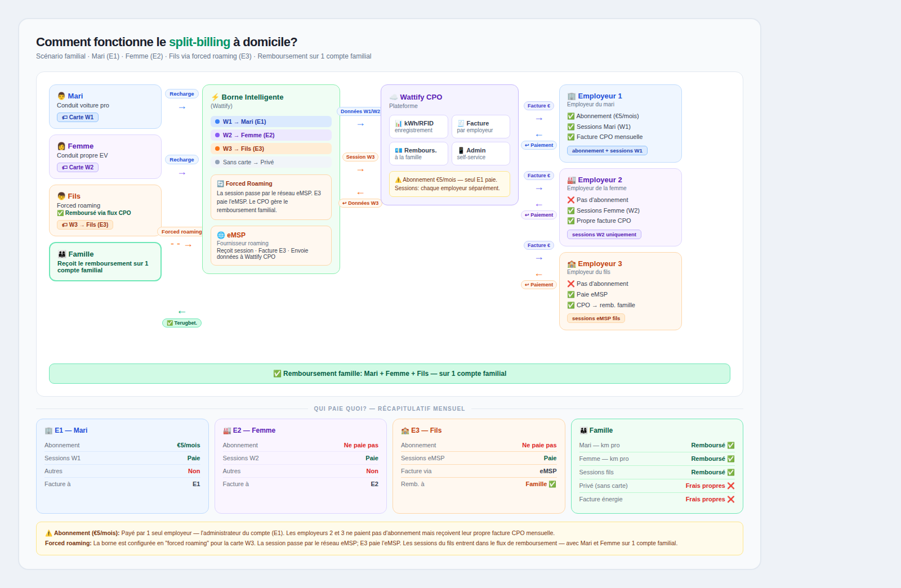Click the Employeur 1 building icon
The height and width of the screenshot is (588, 901).
click(x=572, y=96)
